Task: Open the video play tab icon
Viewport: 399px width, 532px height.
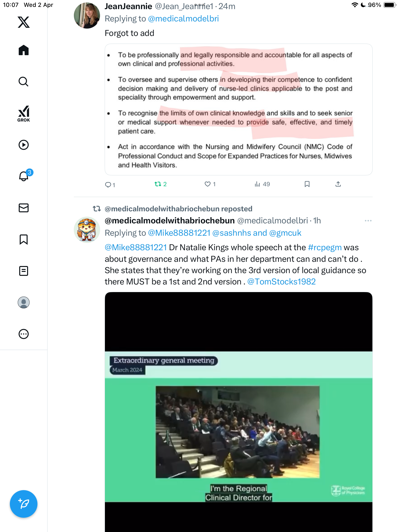Action: click(x=24, y=145)
